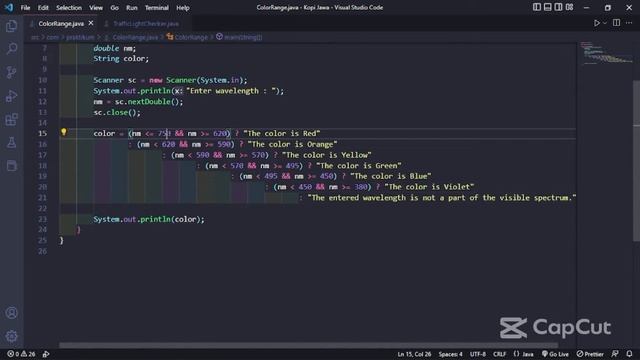Show code actions via the lightbulb on line 15
640x360 pixels.
64,132
